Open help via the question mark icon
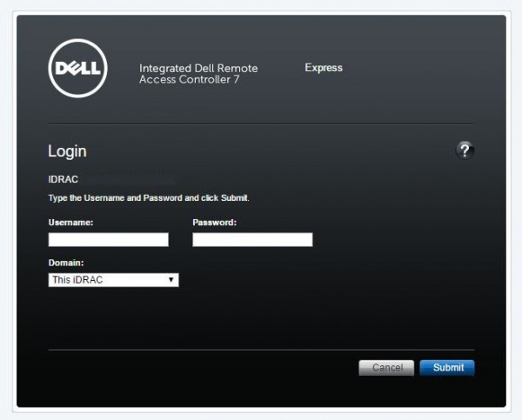This screenshot has width=522, height=420. [465, 150]
